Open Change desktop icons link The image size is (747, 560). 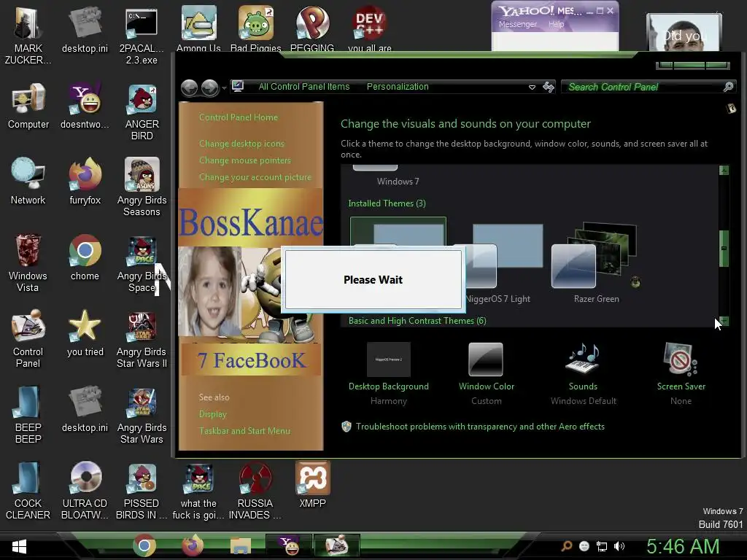pyautogui.click(x=241, y=144)
